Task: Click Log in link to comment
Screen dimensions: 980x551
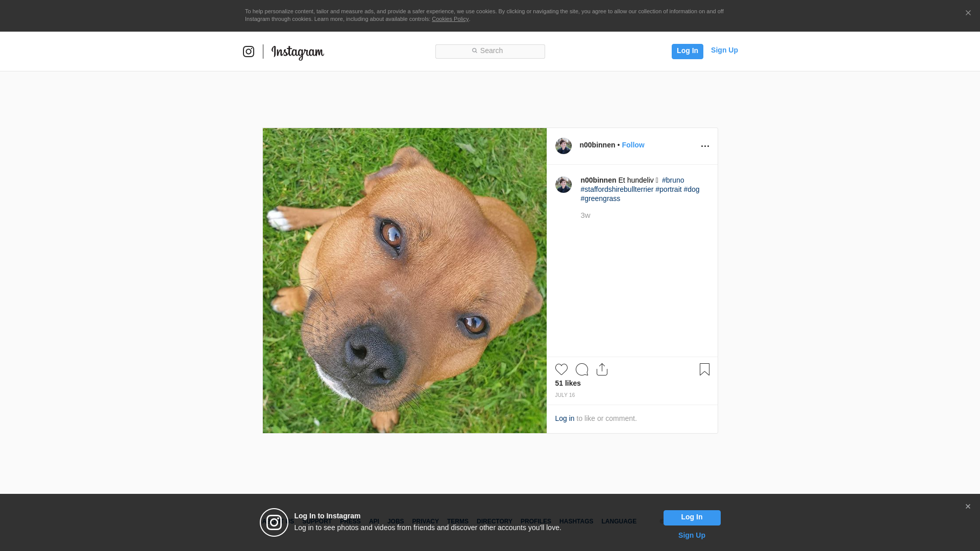Action: 565,418
